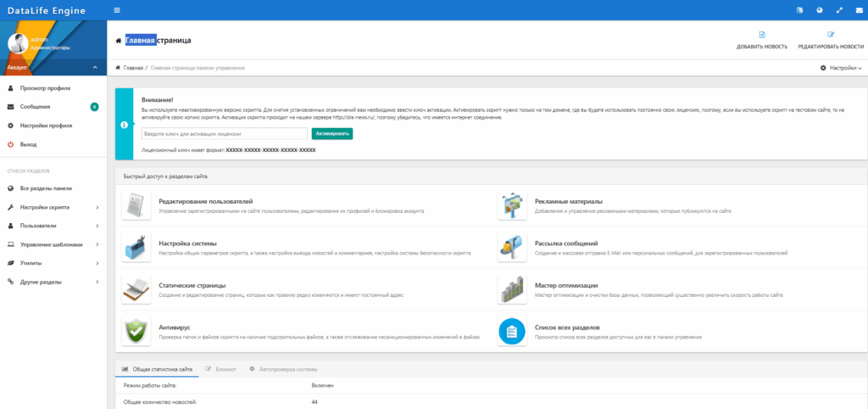
Task: Toggle the sidebar with the hamburger icon
Action: pos(117,10)
